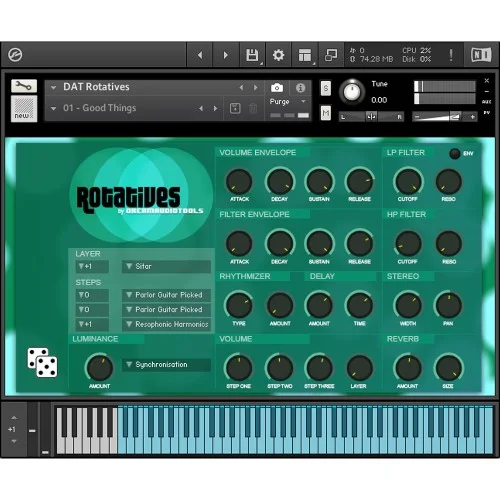Delete snapshot with the trash icon
Image resolution: width=500 pixels, height=500 pixels.
click(x=253, y=108)
